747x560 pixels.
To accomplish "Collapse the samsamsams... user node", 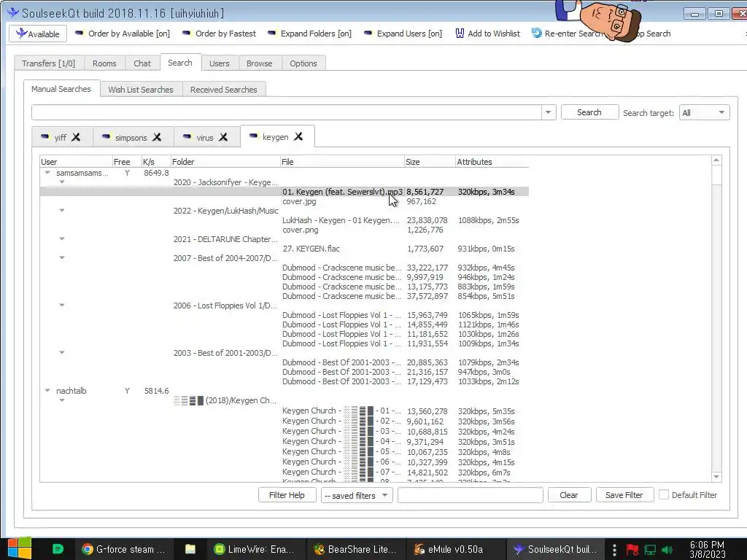I will (x=47, y=172).
